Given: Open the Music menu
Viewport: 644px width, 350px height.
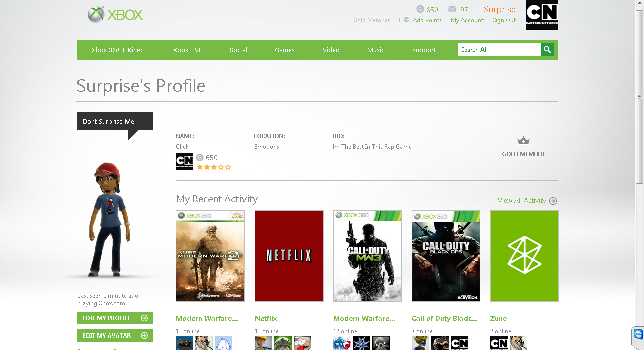Looking at the screenshot, I should 376,50.
